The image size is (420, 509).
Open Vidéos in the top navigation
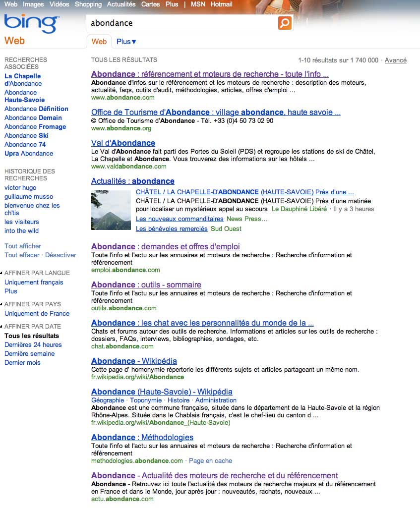[59, 4]
